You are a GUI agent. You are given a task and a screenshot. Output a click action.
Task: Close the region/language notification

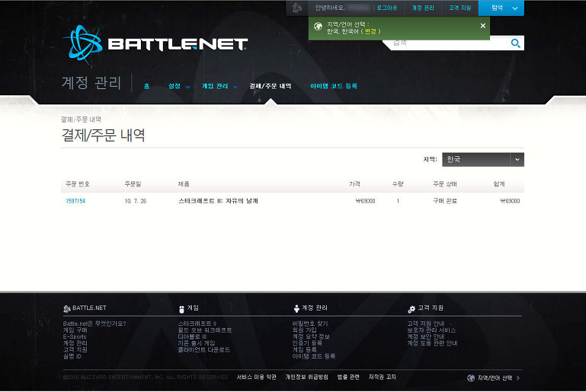pos(483,26)
